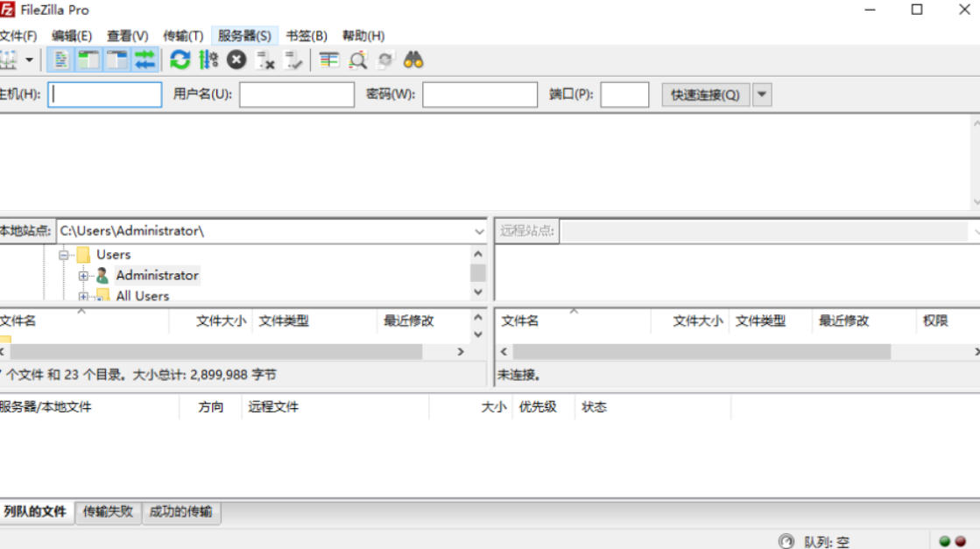Click the 远程站点 path field
Image resolution: width=980 pixels, height=549 pixels.
pos(764,231)
